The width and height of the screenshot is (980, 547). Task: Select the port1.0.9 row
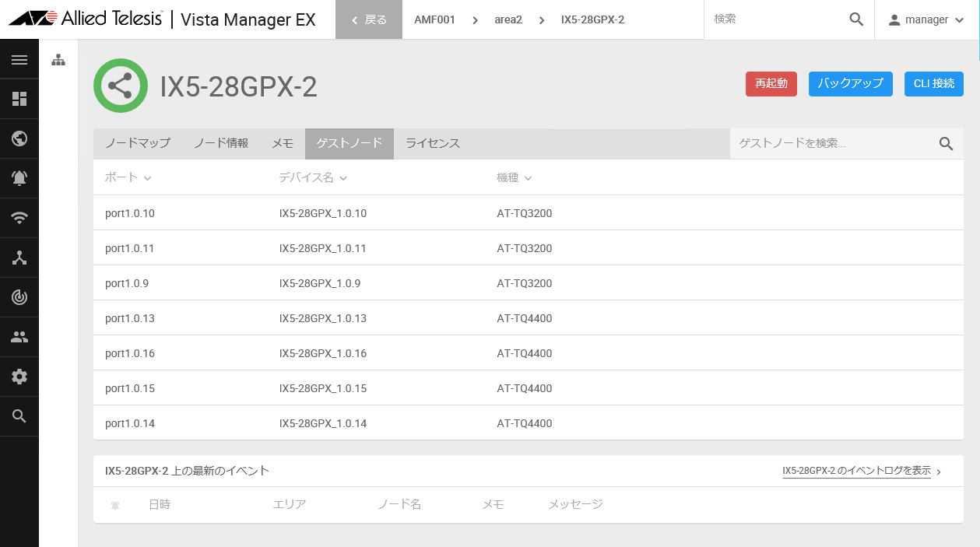[529, 283]
